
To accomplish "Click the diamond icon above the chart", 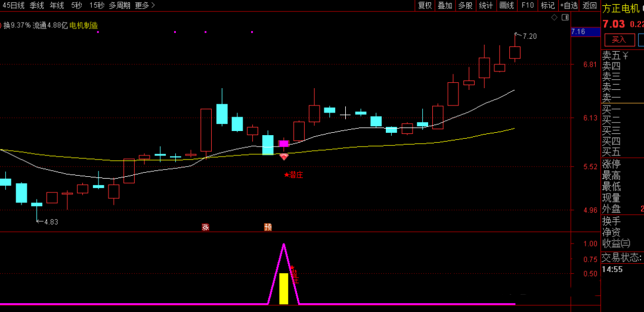I will (x=554, y=18).
